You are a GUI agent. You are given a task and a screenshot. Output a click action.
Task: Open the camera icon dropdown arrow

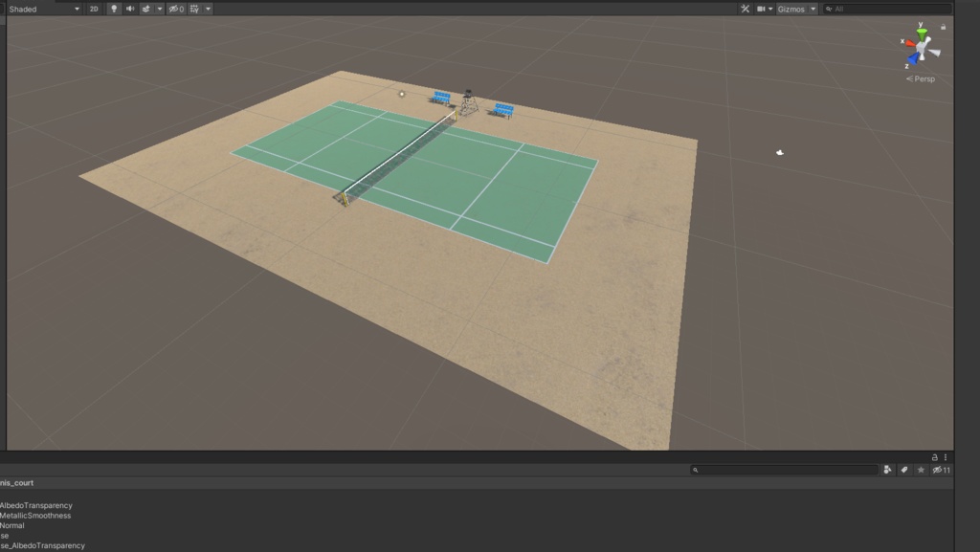[769, 8]
